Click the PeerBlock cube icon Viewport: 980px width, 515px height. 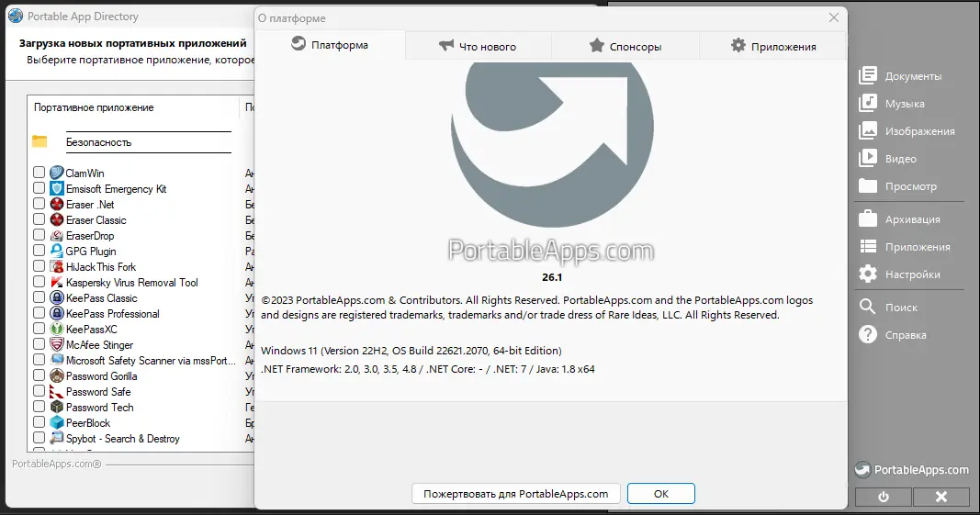(57, 422)
